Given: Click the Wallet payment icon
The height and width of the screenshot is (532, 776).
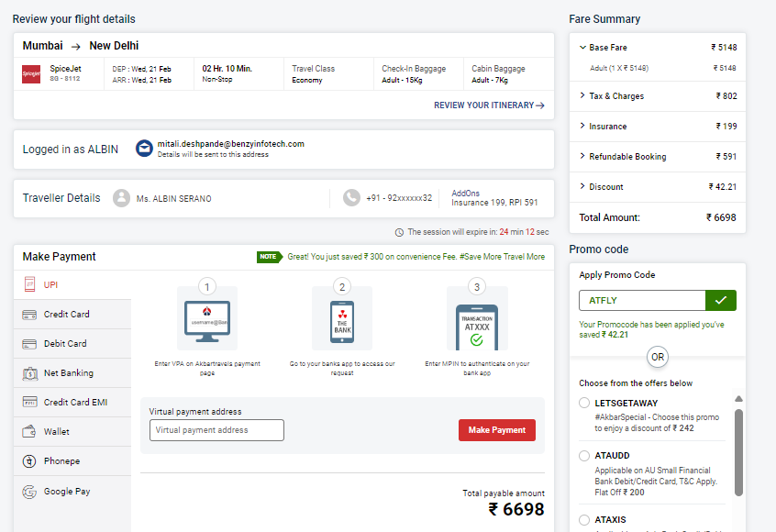Looking at the screenshot, I should click(30, 432).
